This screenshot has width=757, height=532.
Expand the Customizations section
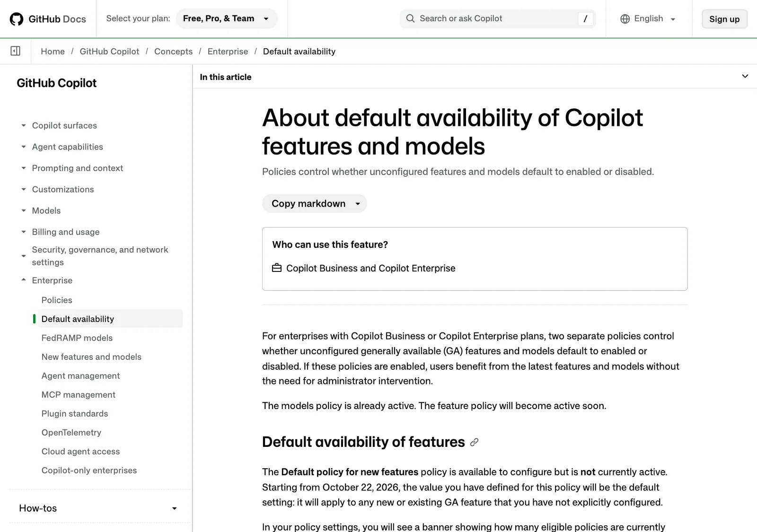click(x=63, y=189)
